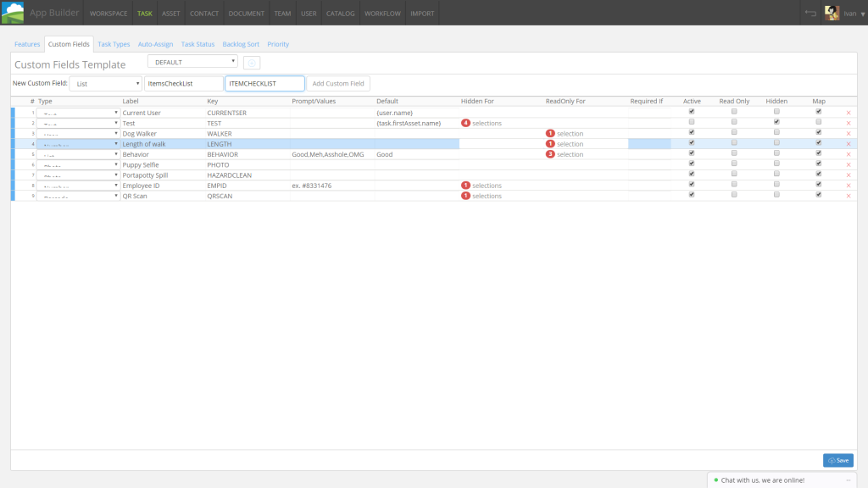
Task: Open the WORKFLOW menu
Action: point(382,14)
